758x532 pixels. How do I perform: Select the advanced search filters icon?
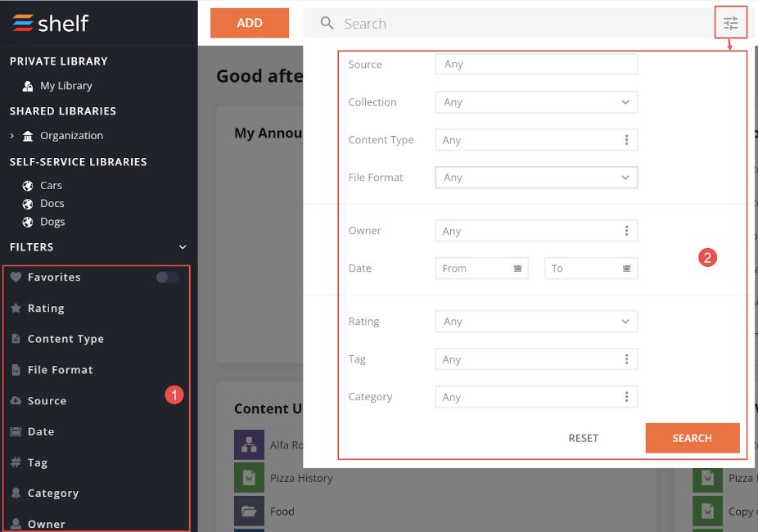(x=730, y=22)
